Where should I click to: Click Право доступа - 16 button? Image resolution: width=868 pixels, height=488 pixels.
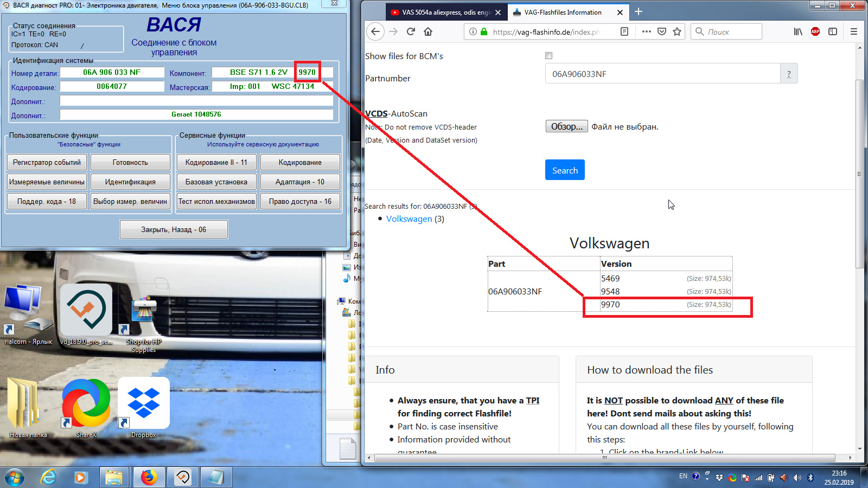[x=300, y=201]
